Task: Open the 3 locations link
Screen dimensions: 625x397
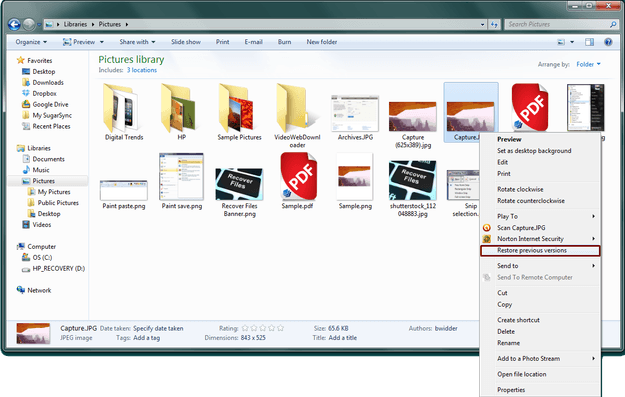Action: coord(142,70)
